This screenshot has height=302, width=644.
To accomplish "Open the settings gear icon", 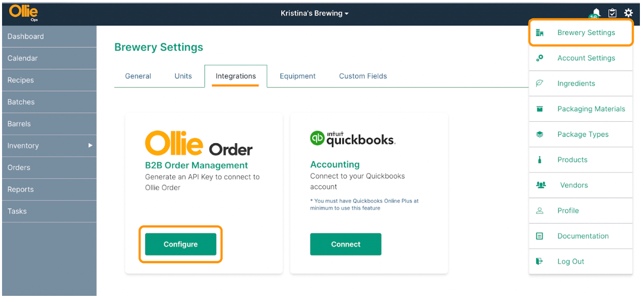I will tap(629, 13).
